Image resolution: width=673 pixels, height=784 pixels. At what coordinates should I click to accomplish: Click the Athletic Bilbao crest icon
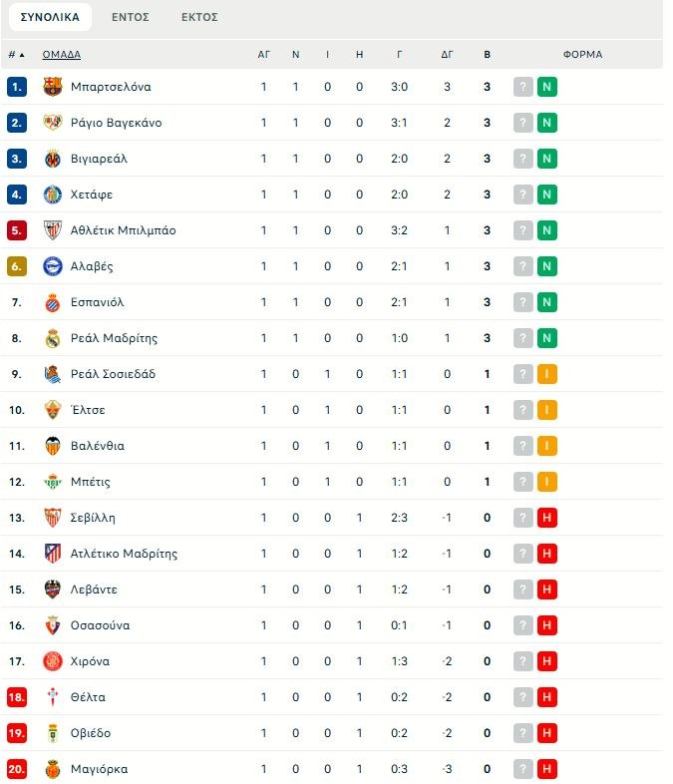click(53, 230)
